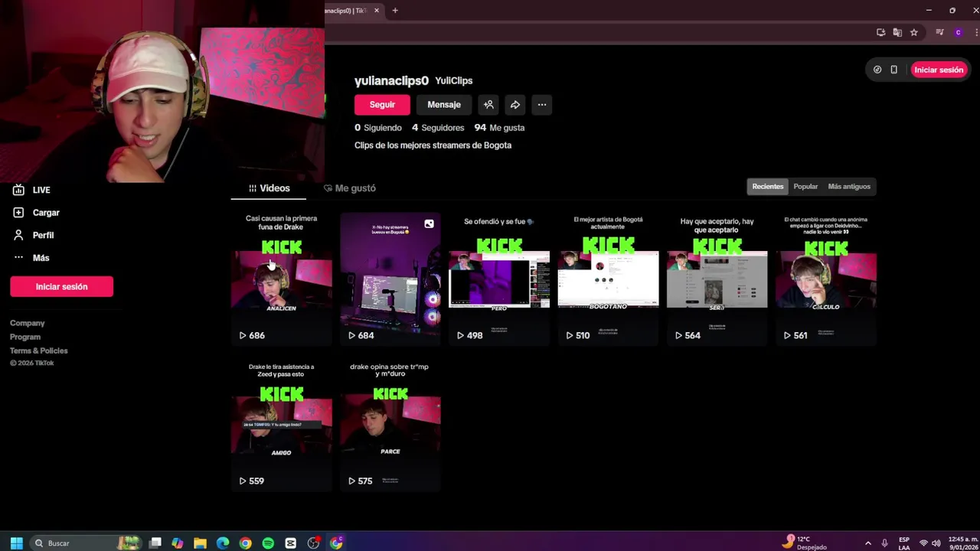Click the microphone icon in the system tray

click(884, 543)
